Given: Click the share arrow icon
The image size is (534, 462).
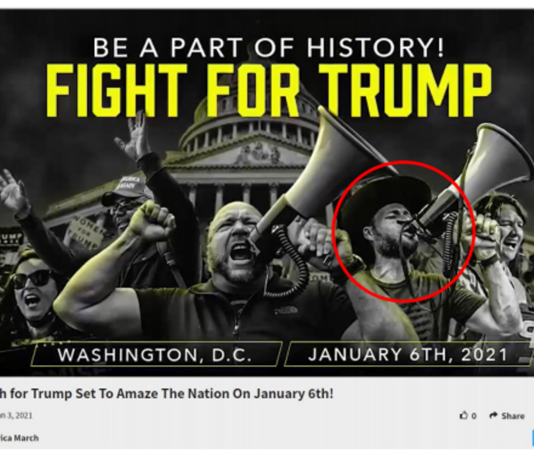Looking at the screenshot, I should click(493, 415).
